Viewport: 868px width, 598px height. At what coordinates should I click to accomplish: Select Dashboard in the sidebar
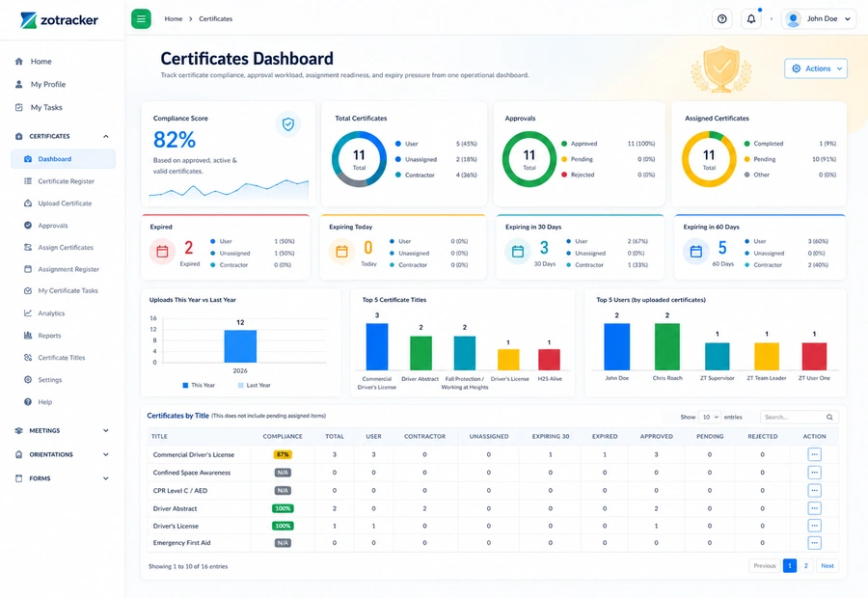(63, 159)
